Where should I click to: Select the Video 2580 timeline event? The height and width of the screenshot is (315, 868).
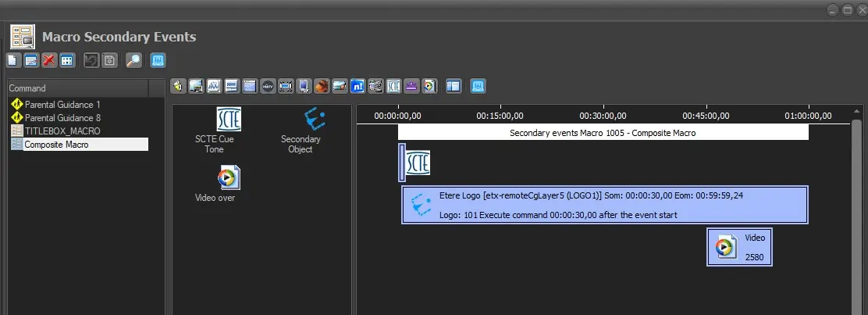click(738, 247)
